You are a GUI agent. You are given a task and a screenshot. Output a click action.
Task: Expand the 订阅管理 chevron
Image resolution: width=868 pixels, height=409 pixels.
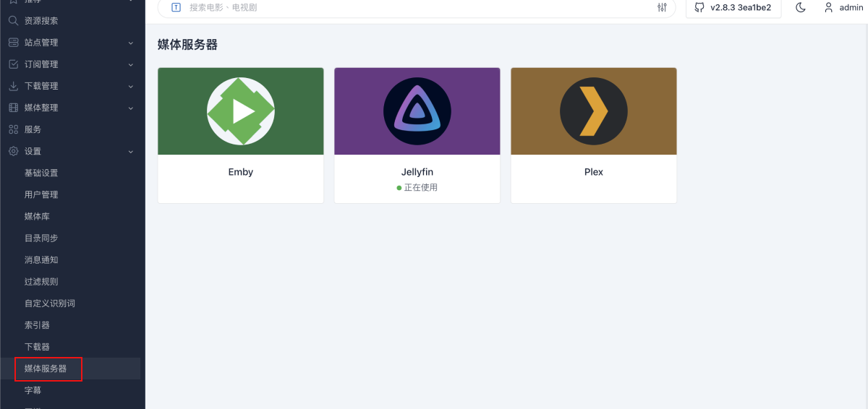pyautogui.click(x=131, y=64)
